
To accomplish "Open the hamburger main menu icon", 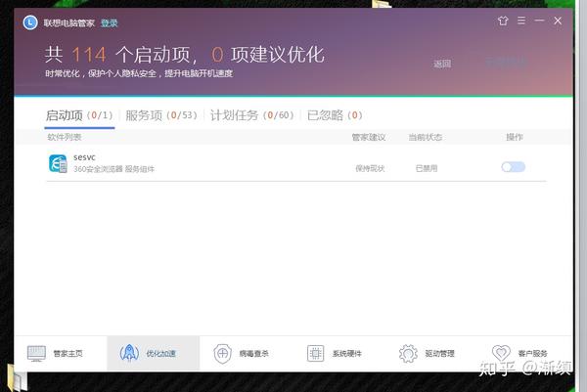I will point(521,21).
